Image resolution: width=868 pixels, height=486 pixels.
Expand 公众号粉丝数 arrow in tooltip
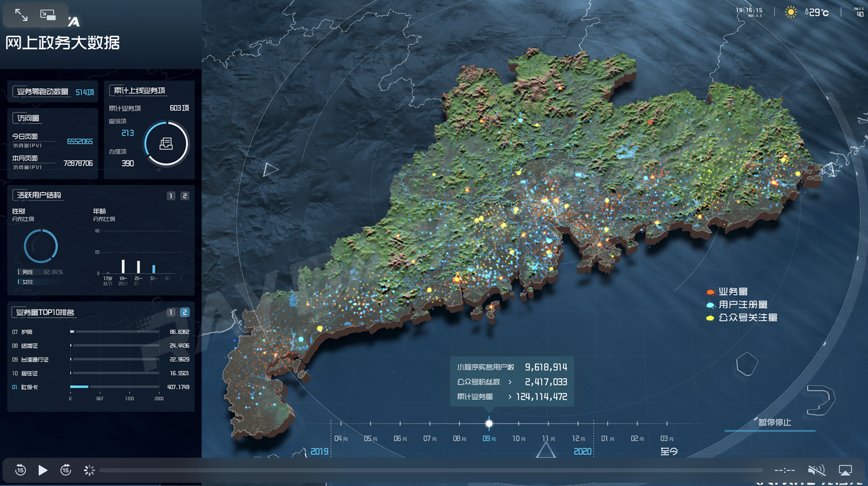tap(510, 382)
